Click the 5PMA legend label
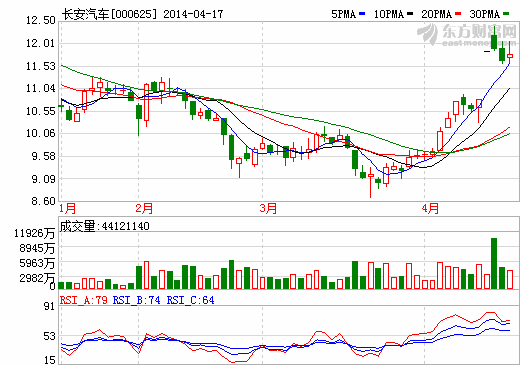 tap(343, 14)
